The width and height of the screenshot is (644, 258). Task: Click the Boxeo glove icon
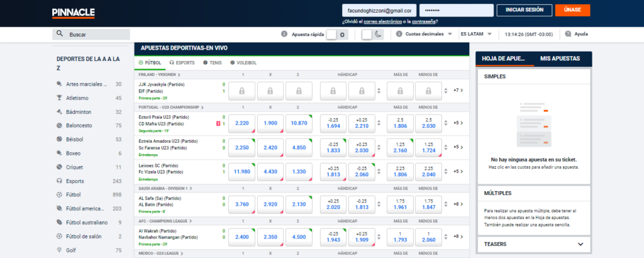59,154
